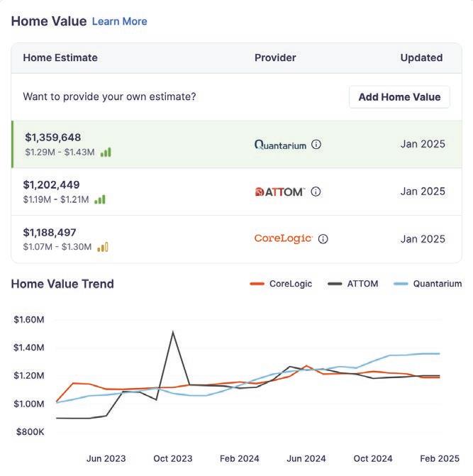Click the green confidence bars under $1,359,648
Image resolution: width=473 pixels, height=476 pixels.
coord(106,152)
